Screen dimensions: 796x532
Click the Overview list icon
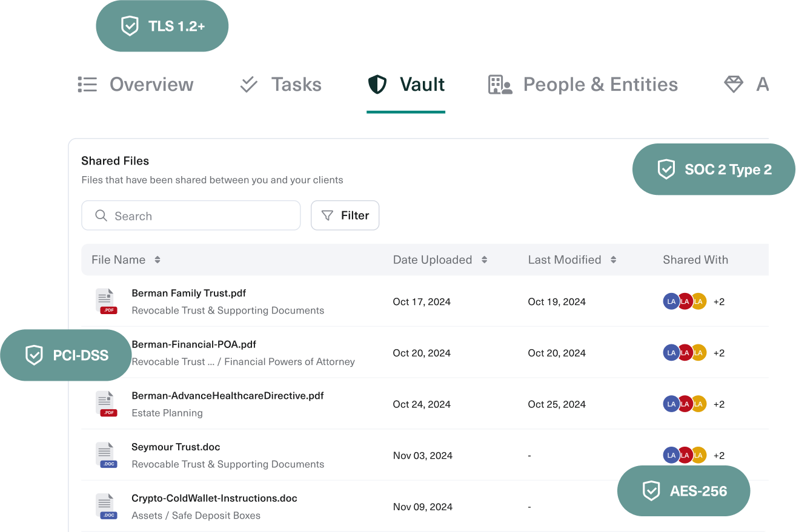point(87,85)
